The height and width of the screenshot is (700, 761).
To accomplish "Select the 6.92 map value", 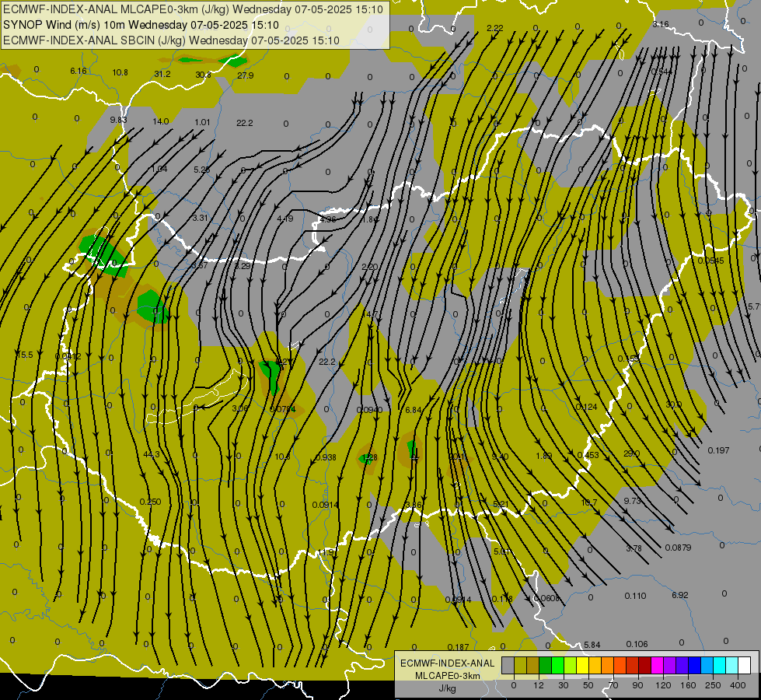I will [680, 595].
